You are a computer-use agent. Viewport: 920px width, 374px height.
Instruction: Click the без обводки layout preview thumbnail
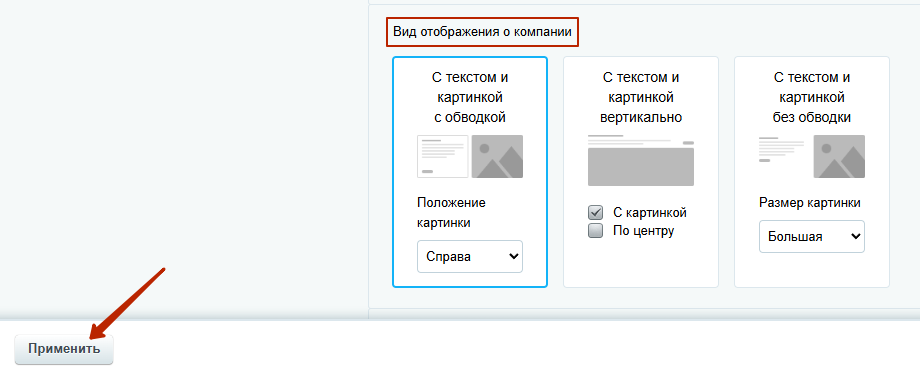coord(811,156)
